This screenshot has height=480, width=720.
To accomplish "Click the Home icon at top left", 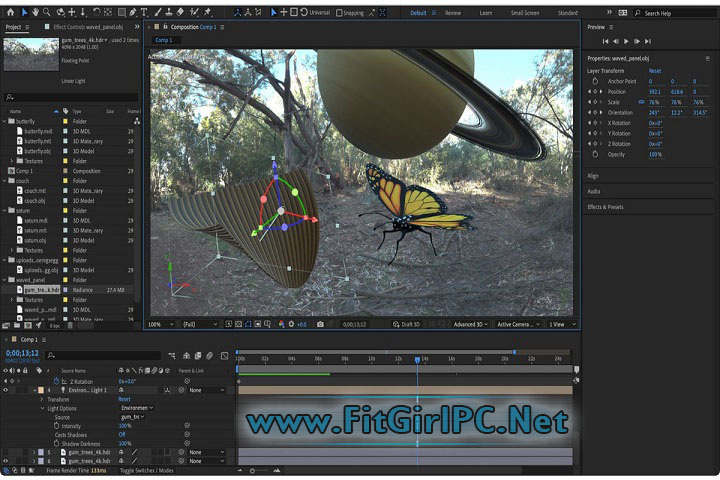I will 9,12.
